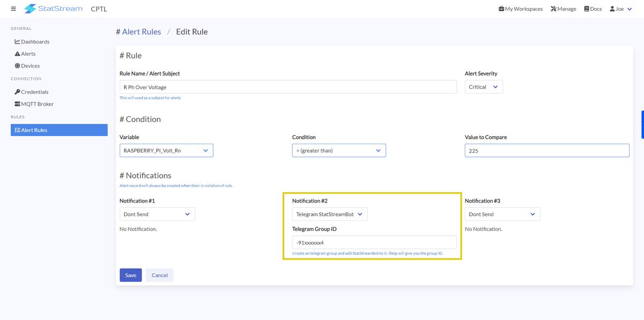This screenshot has height=320, width=644.
Task: Click the '# Notifications' heading
Action: click(145, 175)
